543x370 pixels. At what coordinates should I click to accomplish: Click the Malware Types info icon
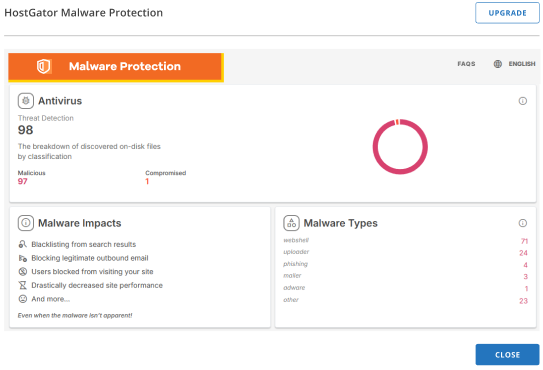[523, 223]
